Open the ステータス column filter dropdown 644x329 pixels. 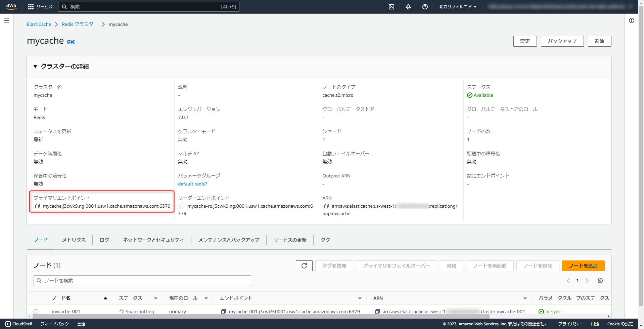point(156,298)
